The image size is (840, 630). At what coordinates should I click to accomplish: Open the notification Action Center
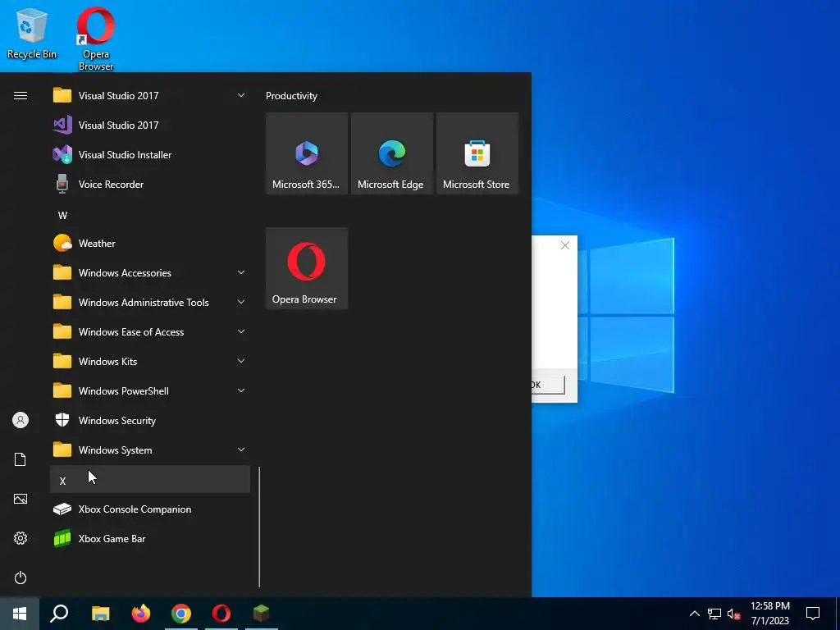point(813,614)
